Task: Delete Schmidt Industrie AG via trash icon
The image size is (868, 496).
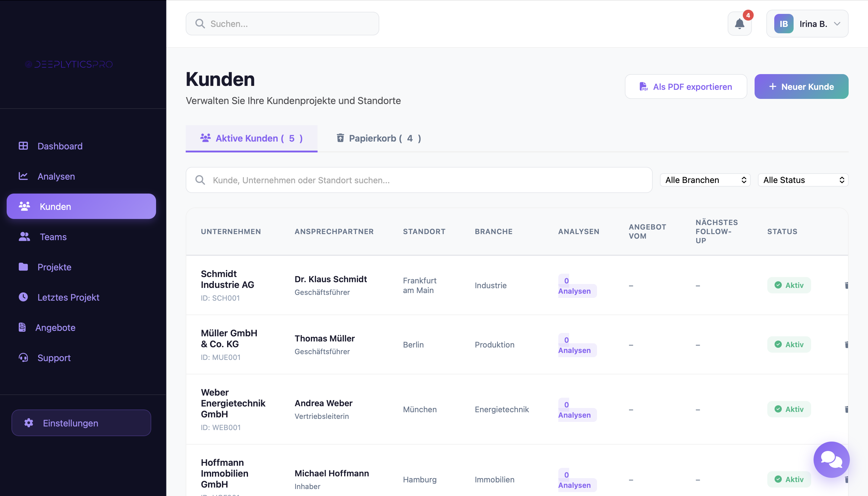Action: point(846,285)
